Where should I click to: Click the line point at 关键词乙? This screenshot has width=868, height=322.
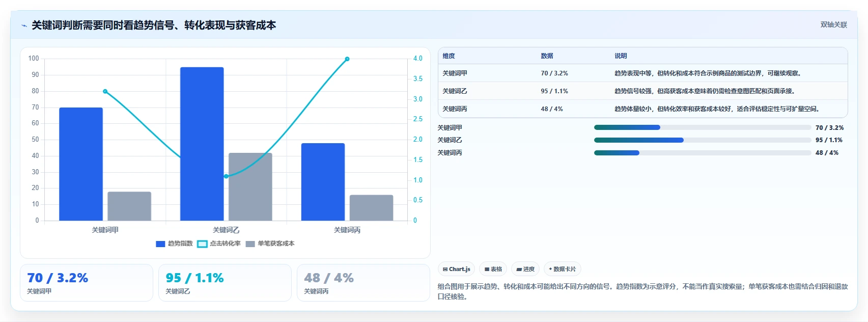[226, 176]
